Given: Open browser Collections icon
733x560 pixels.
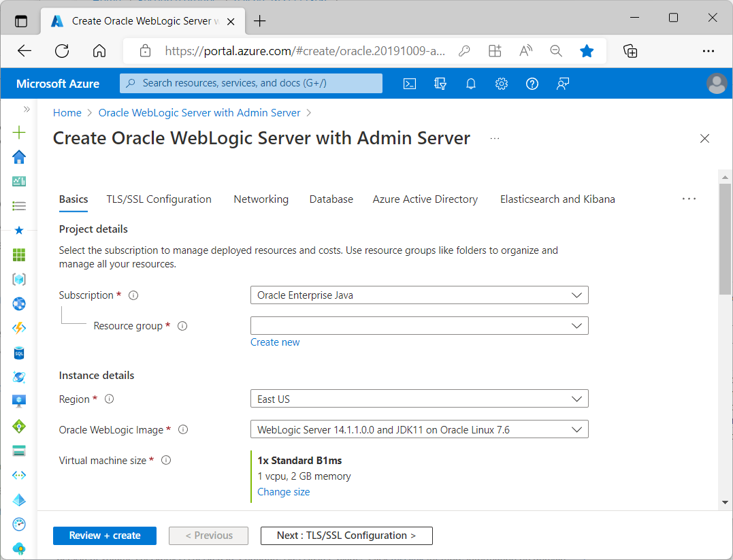Looking at the screenshot, I should (x=630, y=50).
